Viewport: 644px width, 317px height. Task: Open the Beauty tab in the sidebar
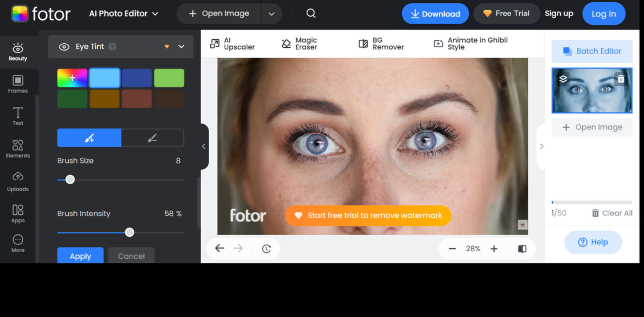(18, 52)
